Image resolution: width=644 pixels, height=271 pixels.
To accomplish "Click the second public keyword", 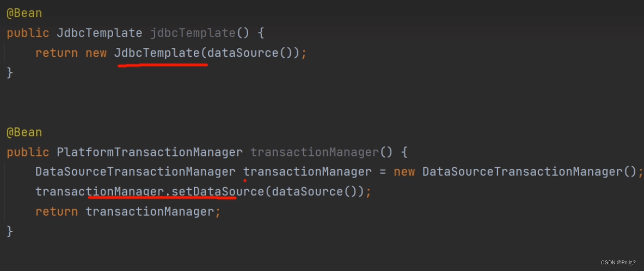I will [x=28, y=152].
